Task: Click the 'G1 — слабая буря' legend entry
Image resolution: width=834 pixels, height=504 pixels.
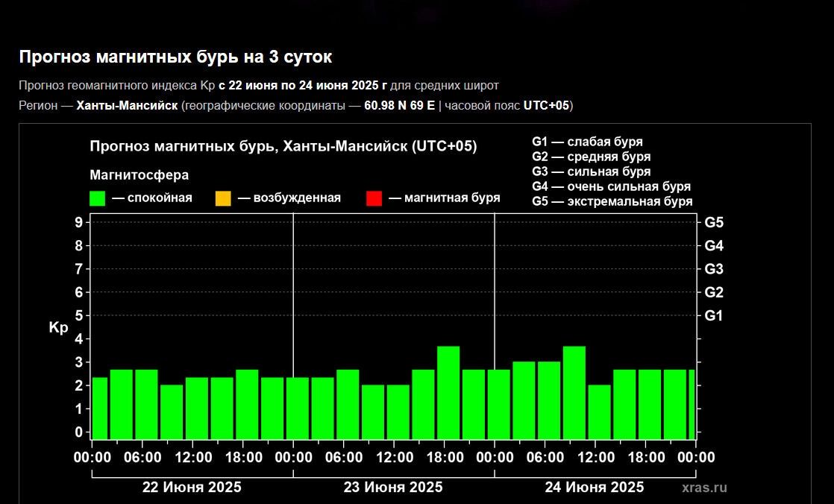Action: 587,142
